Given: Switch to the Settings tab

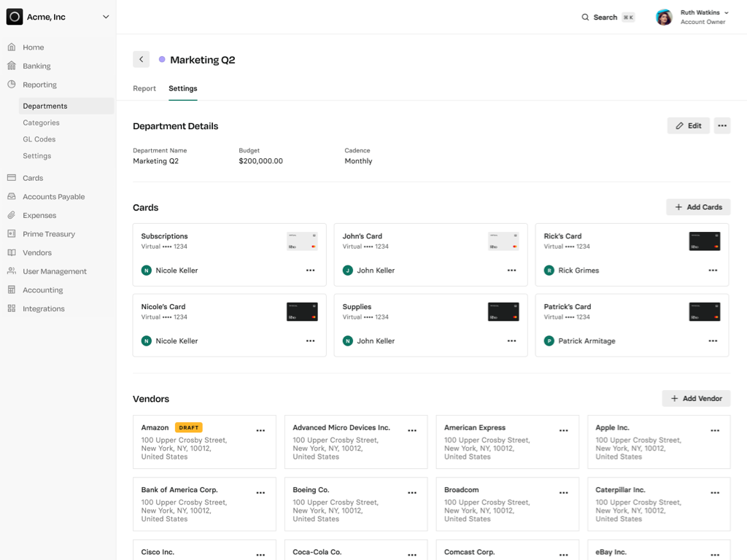Looking at the screenshot, I should pyautogui.click(x=183, y=88).
